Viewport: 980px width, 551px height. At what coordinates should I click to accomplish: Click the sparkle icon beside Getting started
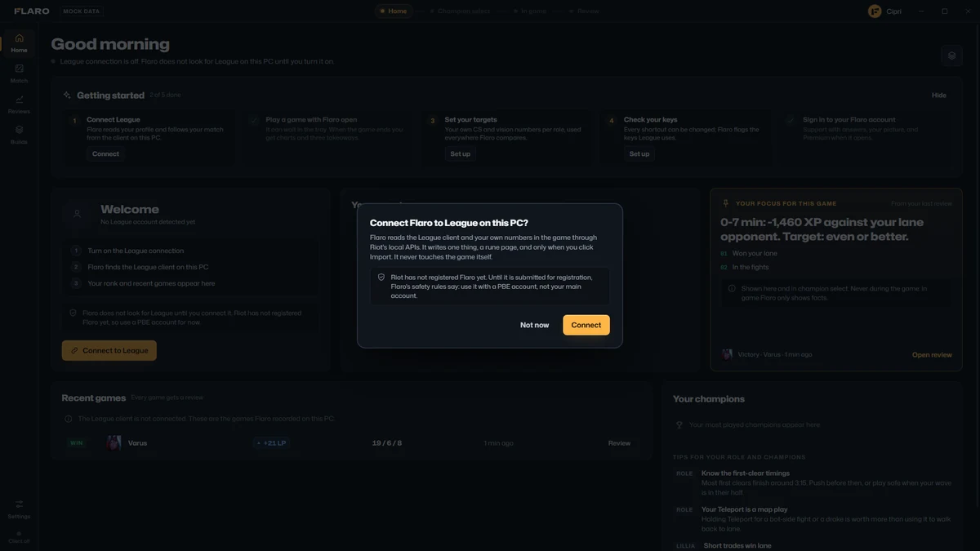(67, 96)
